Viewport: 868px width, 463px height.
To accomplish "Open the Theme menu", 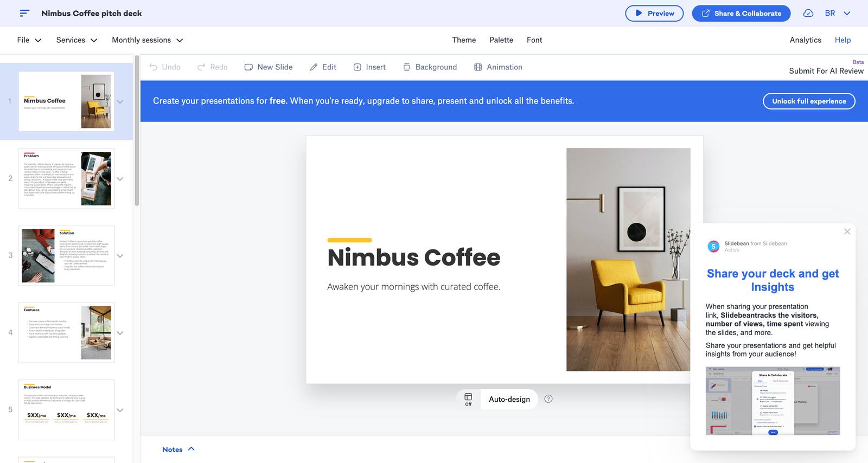I will (x=464, y=40).
